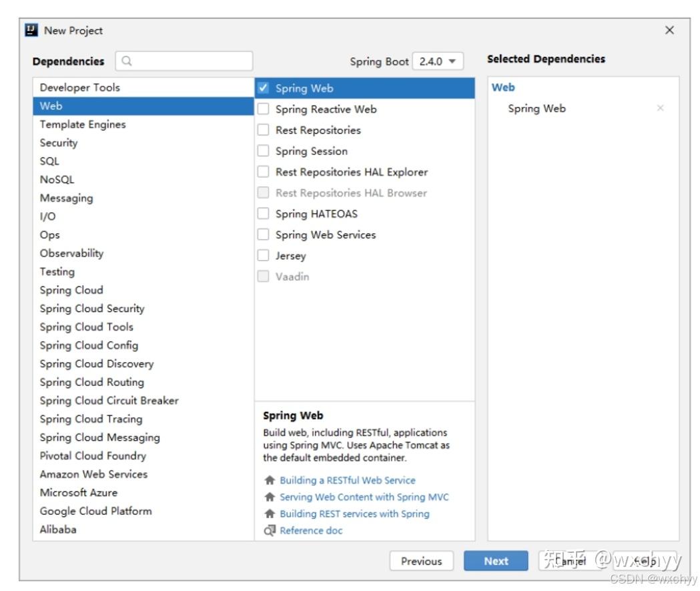This screenshot has width=700, height=591.
Task: Click the Reference doc icon
Action: [270, 530]
